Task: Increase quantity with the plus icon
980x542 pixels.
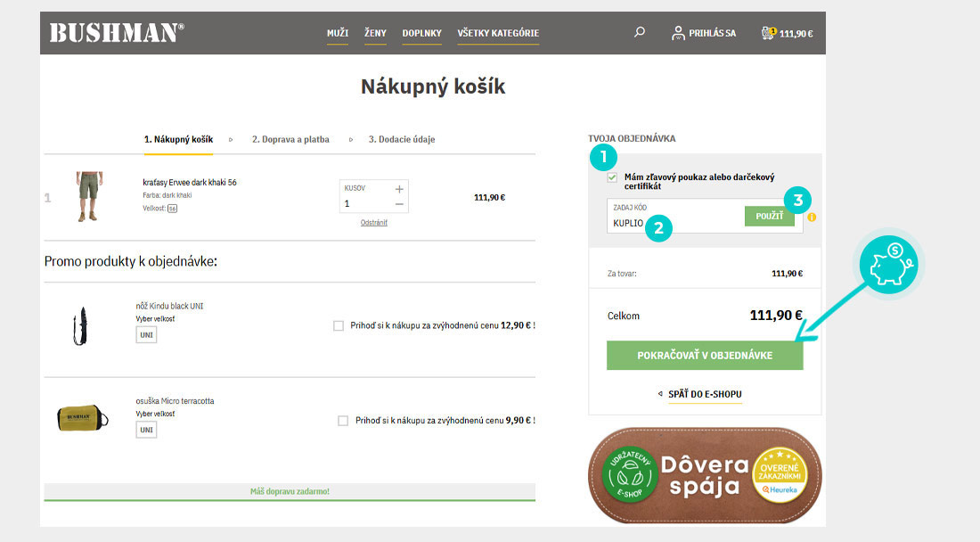Action: tap(399, 189)
